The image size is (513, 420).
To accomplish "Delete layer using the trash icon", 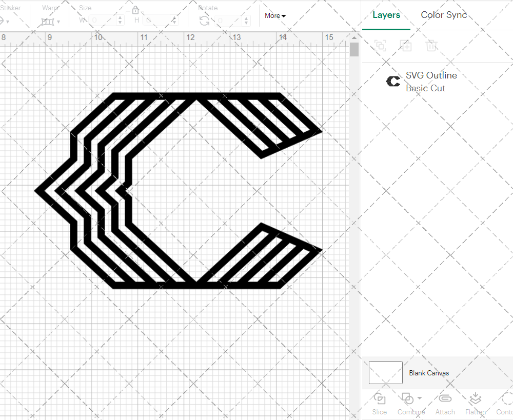I will [x=431, y=46].
